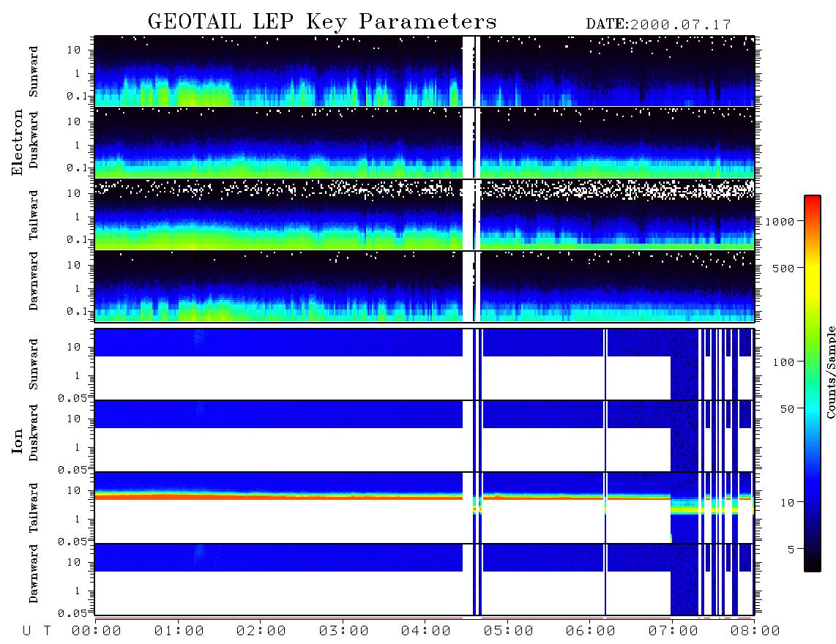The width and height of the screenshot is (836, 644).
Task: Click the Electron Dawnward spectrogram panel
Action: [425, 285]
